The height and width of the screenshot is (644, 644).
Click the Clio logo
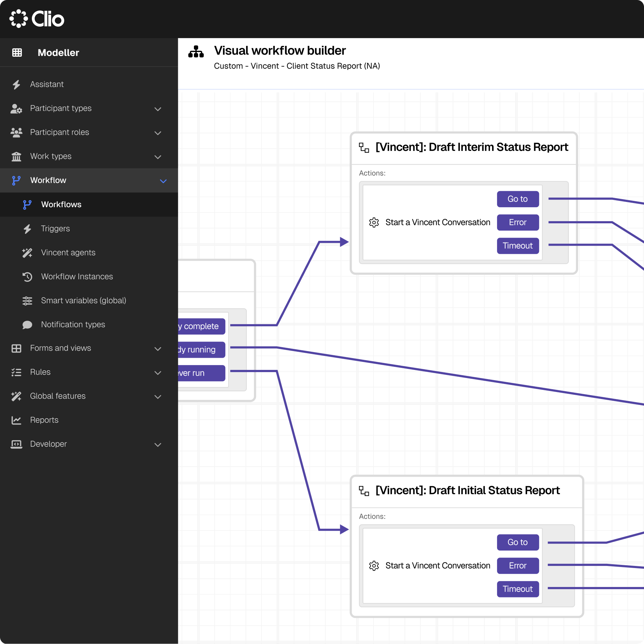(37, 19)
